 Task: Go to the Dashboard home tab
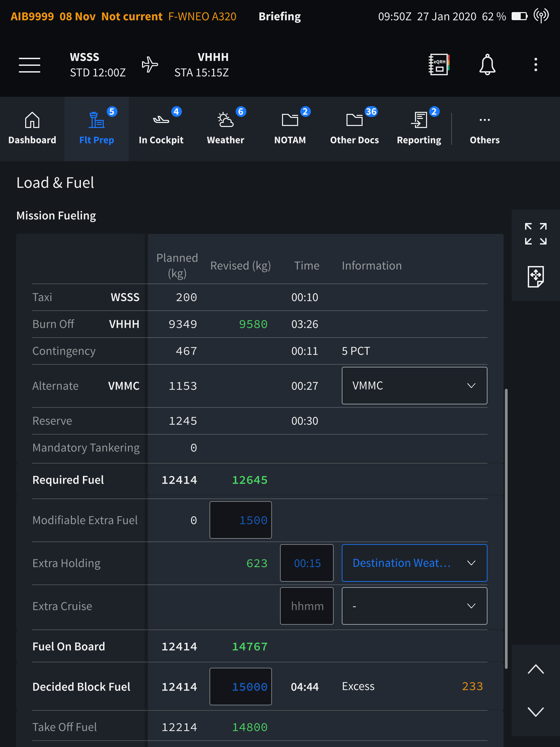[x=32, y=129]
